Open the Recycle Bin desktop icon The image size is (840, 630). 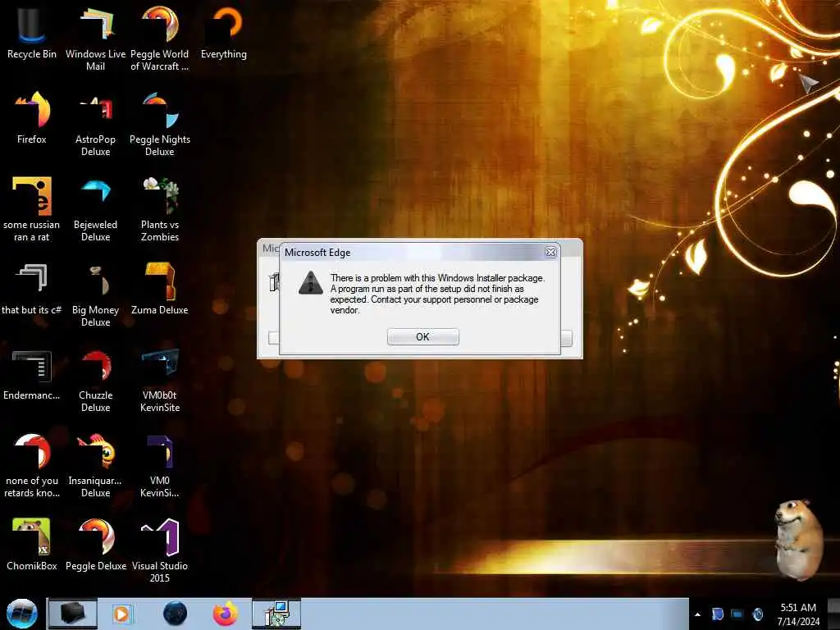click(32, 32)
